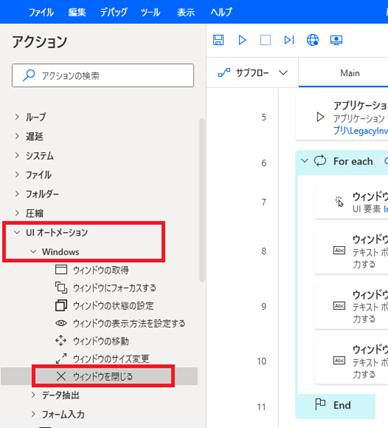The image size is (388, 428).
Task: Click the ウィンドウにフォーカスする icon
Action: coord(61,287)
